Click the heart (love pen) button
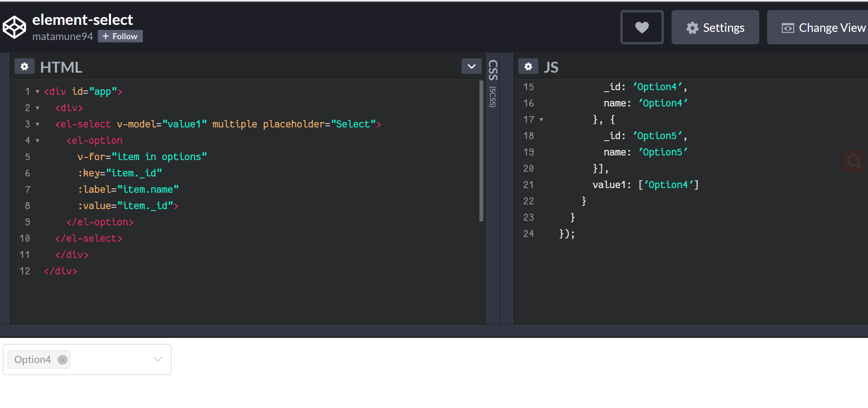Screen dimensions: 868x408 pos(642,27)
